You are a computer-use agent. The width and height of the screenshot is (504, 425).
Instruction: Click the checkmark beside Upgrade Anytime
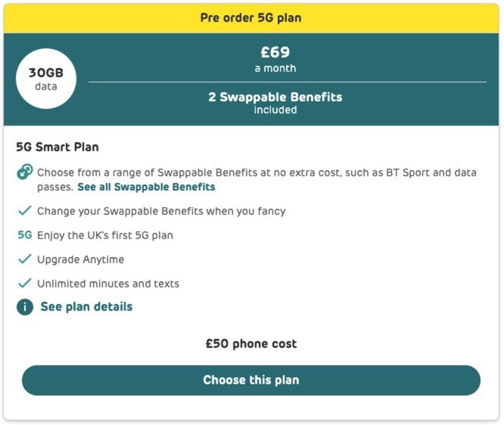[25, 259]
